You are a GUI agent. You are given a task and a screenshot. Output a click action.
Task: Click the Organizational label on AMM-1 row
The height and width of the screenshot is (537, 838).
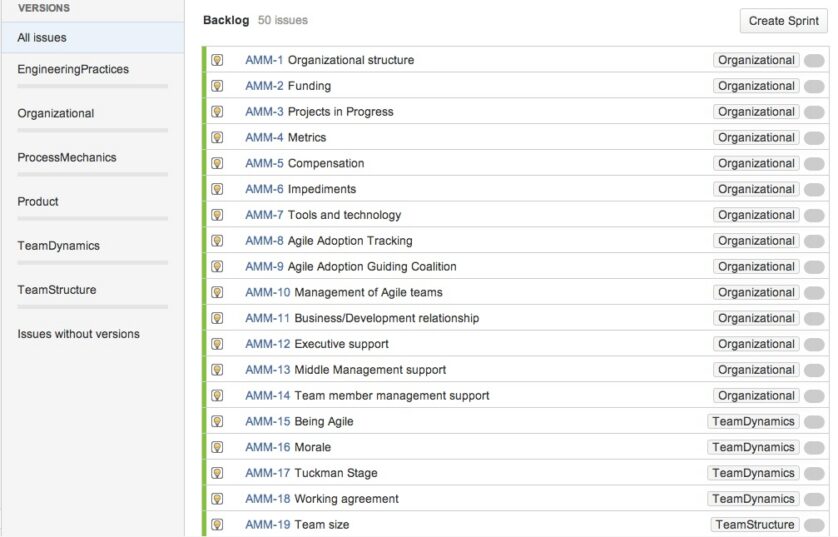pos(756,60)
